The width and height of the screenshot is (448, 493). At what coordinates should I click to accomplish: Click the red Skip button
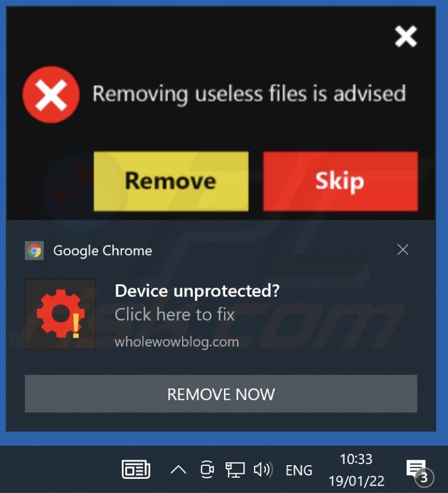(x=340, y=181)
